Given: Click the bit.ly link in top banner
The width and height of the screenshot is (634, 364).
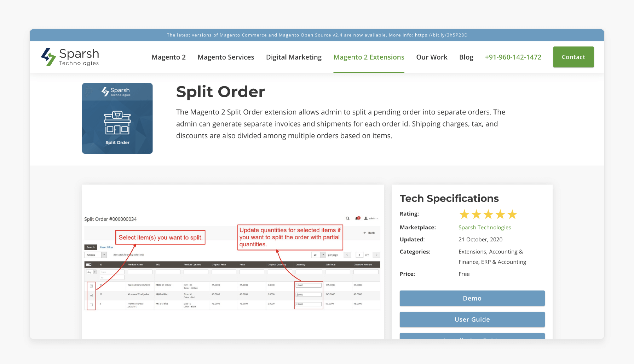Looking at the screenshot, I should click(441, 35).
